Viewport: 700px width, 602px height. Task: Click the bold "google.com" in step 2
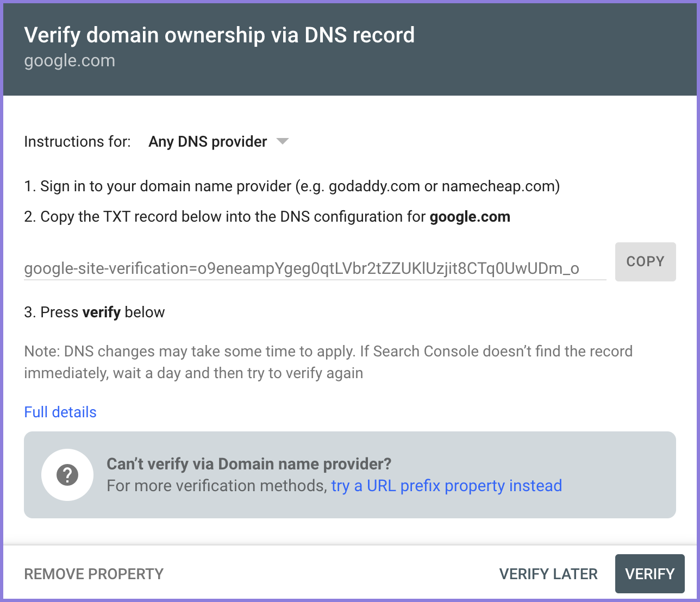470,216
